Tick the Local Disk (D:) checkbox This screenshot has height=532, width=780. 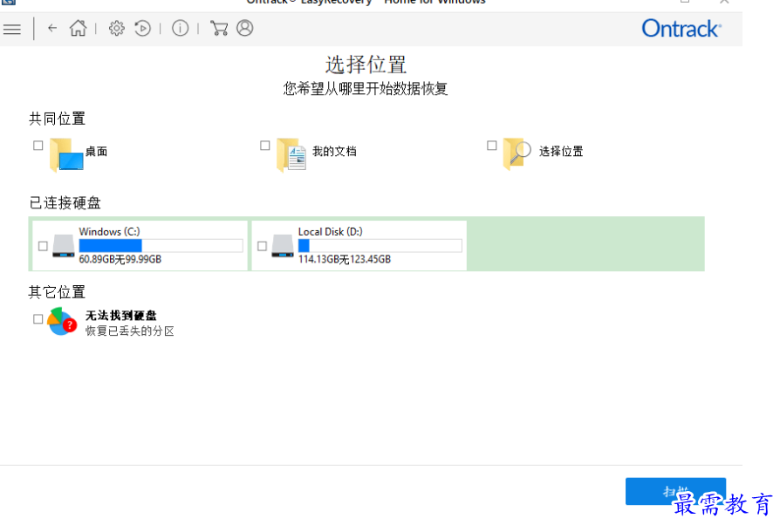pyautogui.click(x=262, y=246)
